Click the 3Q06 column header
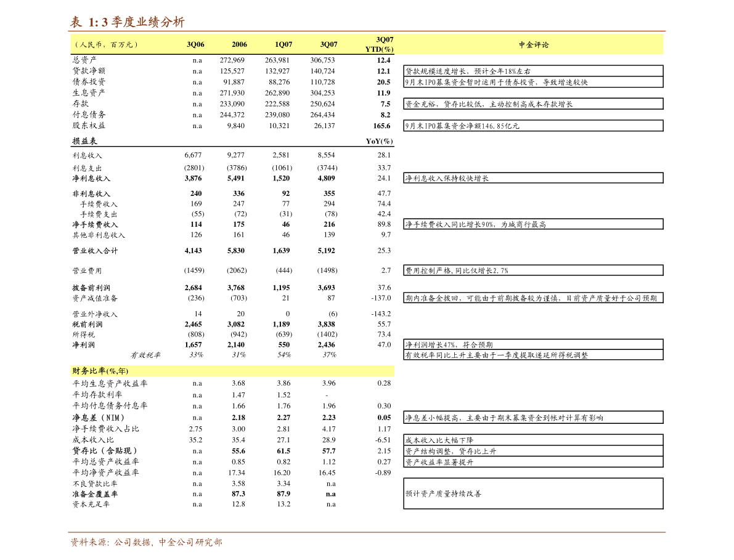Screen dimensions: 734x560 point(195,44)
